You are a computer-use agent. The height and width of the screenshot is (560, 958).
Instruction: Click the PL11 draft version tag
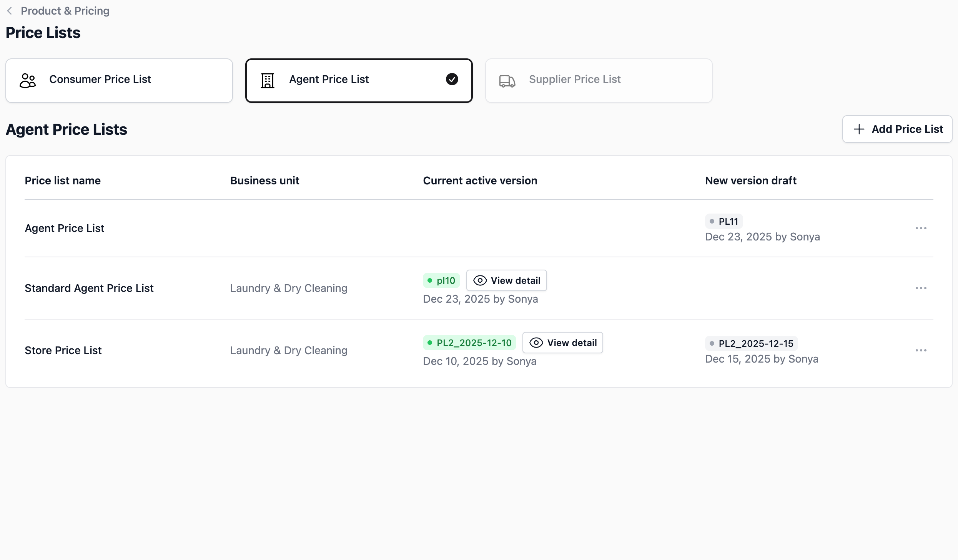(724, 221)
